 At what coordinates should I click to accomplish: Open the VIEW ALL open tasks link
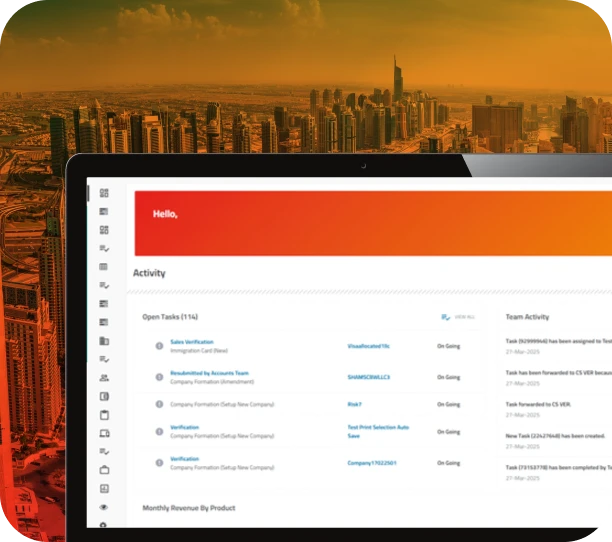point(464,317)
